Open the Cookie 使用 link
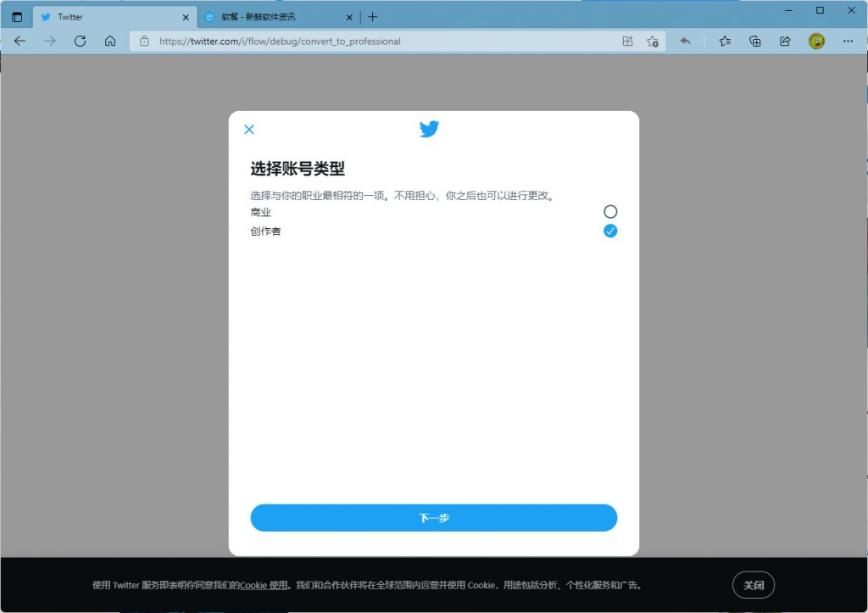Screen dimensions: 868x613 264,585
